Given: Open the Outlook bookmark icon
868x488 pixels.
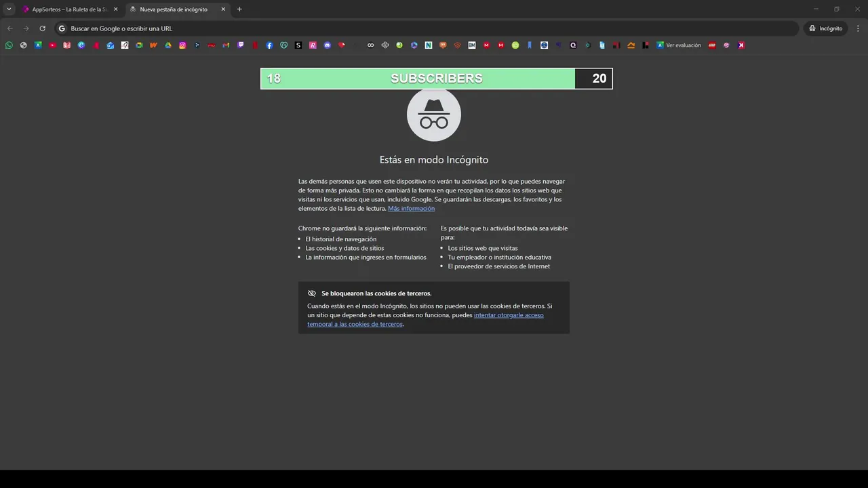Looking at the screenshot, I should [x=111, y=45].
